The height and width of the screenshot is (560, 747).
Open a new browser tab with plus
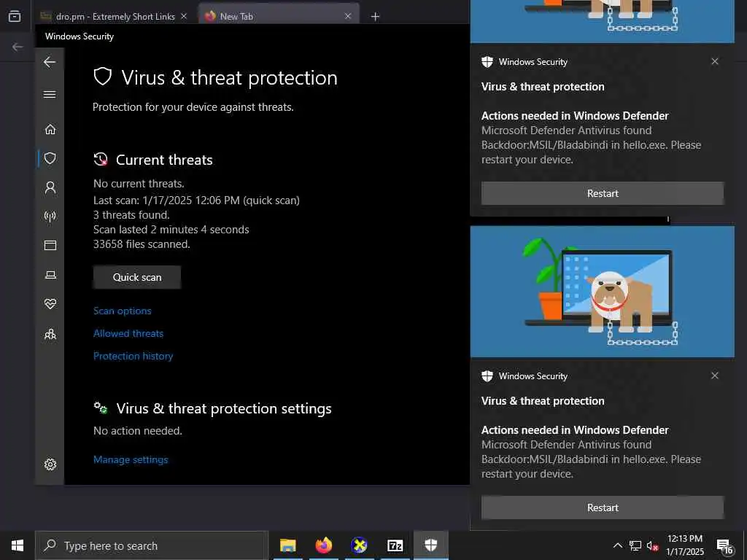point(375,17)
